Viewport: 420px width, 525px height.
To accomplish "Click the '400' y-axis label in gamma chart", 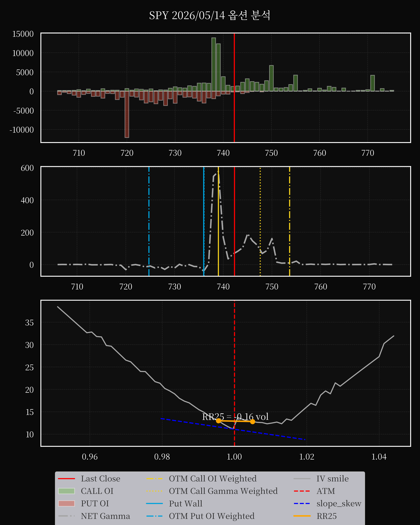I will (x=27, y=200).
